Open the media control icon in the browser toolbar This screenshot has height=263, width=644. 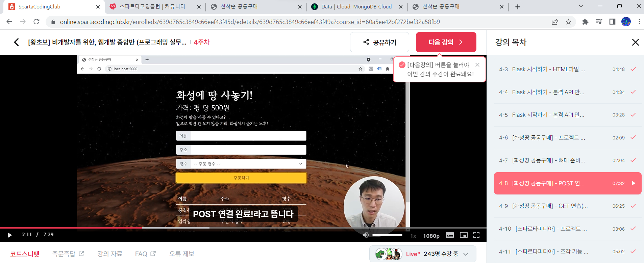[x=599, y=22]
